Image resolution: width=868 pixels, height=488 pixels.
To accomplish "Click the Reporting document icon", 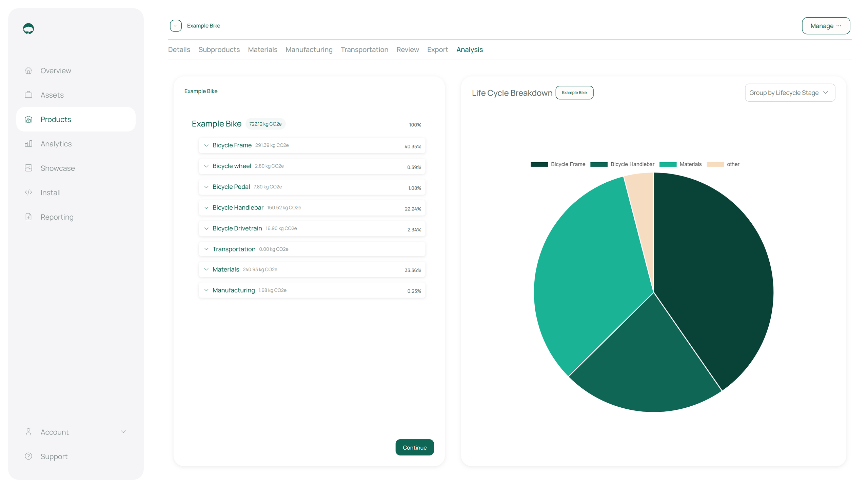I will (x=28, y=217).
